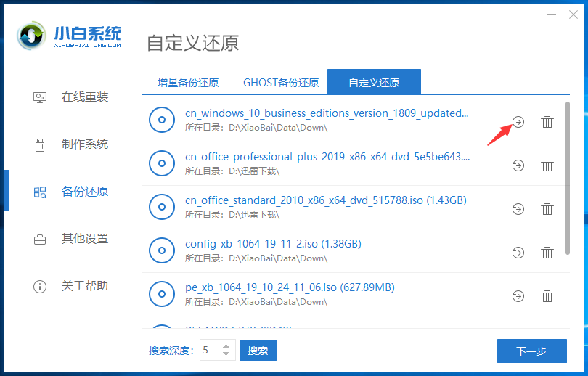
Task: Click restore icon for Windows 10 business ISO
Action: click(518, 122)
